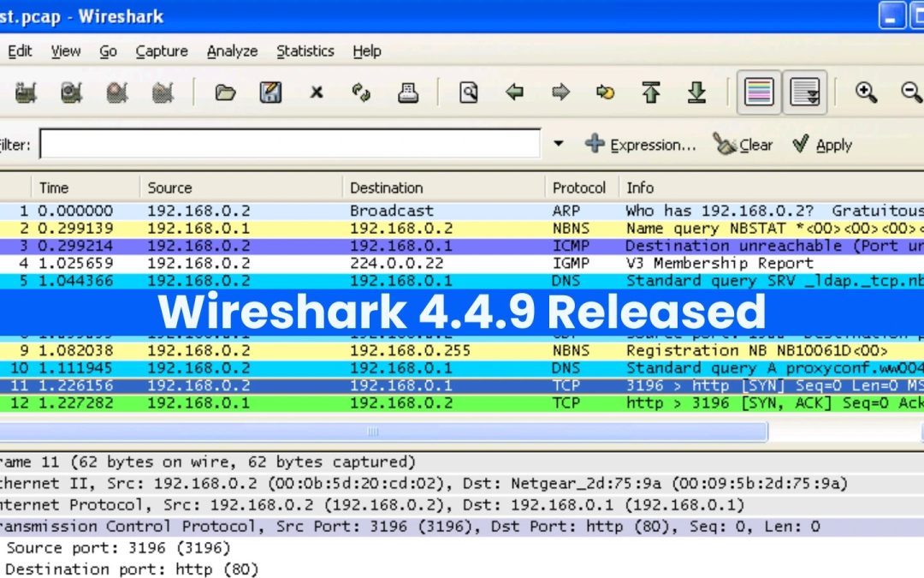Click the Clear filter button
This screenshot has width=924, height=578.
click(x=743, y=145)
